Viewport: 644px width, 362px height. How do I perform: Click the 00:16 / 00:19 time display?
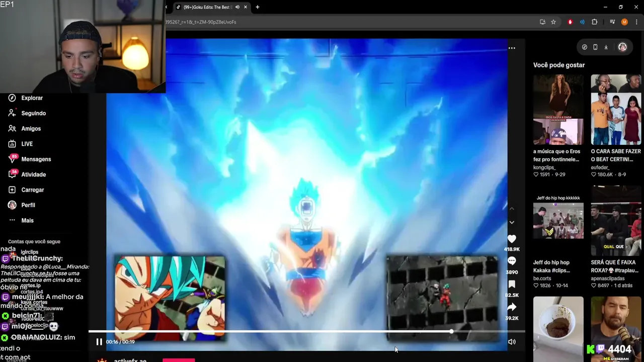(x=120, y=342)
